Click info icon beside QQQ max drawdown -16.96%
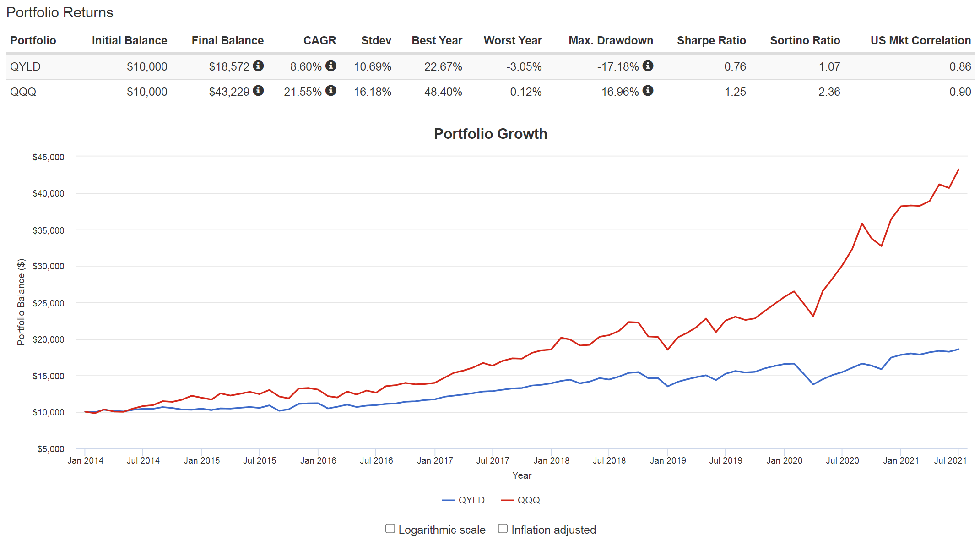This screenshot has width=980, height=541. coord(648,90)
